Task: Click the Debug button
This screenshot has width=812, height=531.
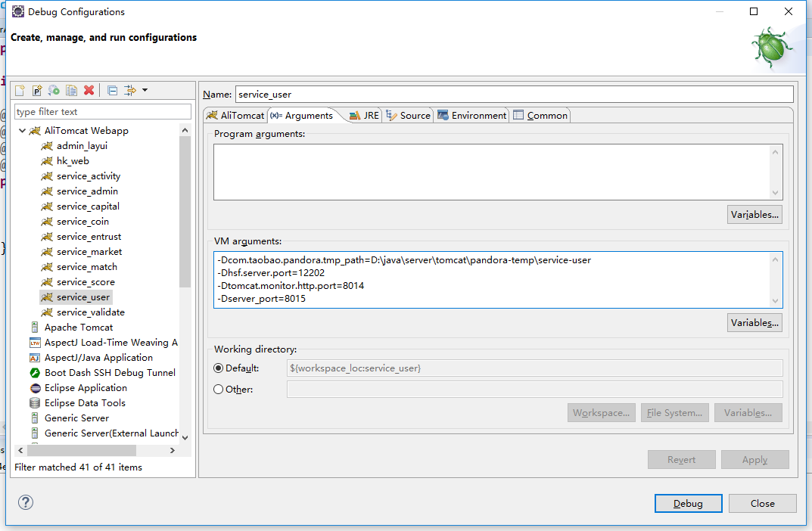Action: [688, 504]
